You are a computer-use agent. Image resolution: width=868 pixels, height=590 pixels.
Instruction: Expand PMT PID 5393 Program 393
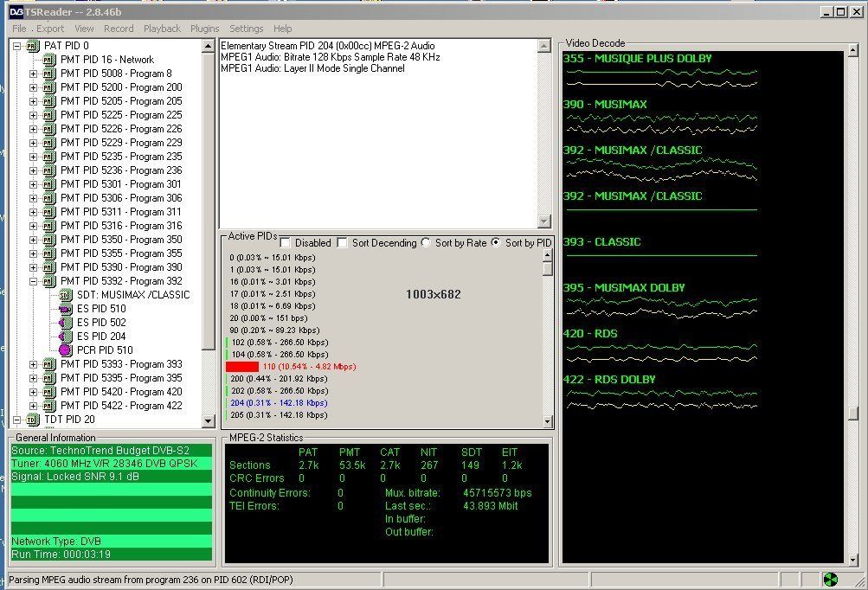click(x=33, y=364)
